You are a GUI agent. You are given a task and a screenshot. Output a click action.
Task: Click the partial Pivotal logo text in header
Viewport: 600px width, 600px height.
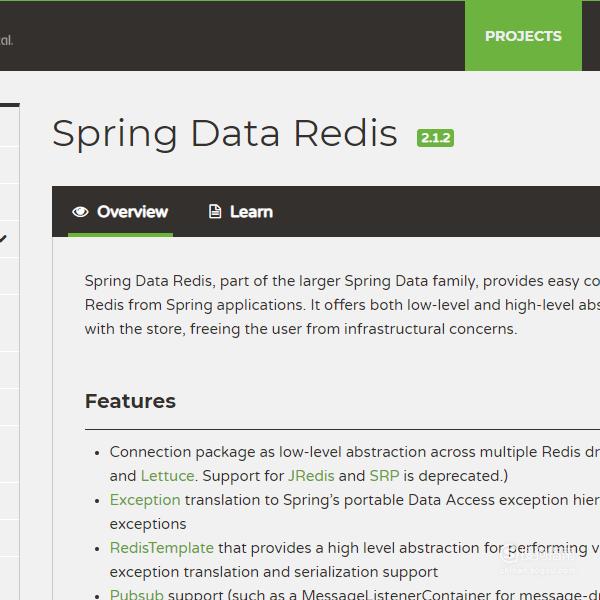tap(7, 40)
